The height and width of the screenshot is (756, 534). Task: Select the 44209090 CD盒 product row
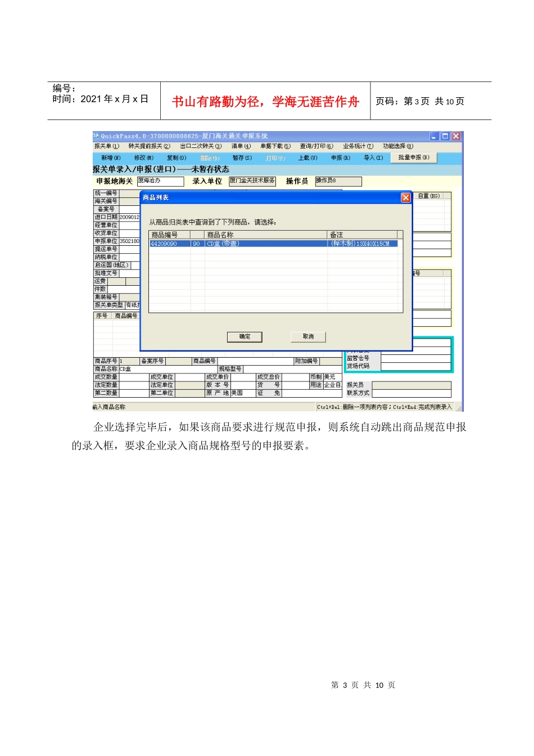pyautogui.click(x=274, y=244)
